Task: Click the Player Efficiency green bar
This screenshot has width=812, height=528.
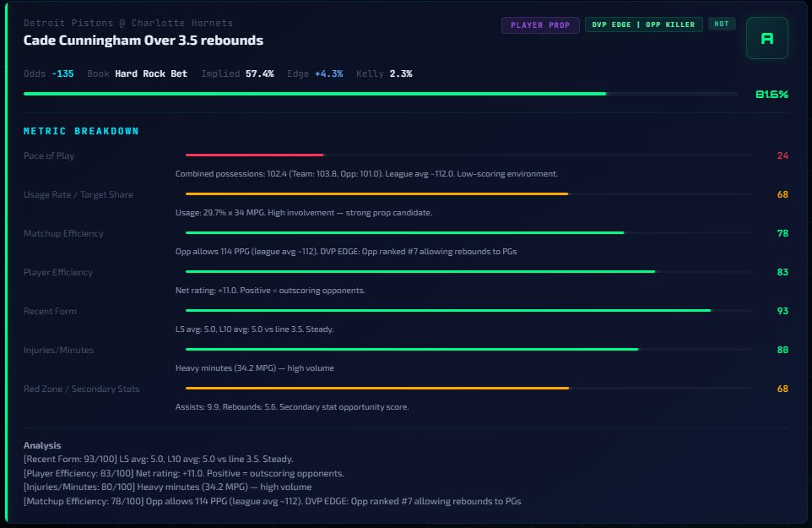Action: [x=420, y=271]
